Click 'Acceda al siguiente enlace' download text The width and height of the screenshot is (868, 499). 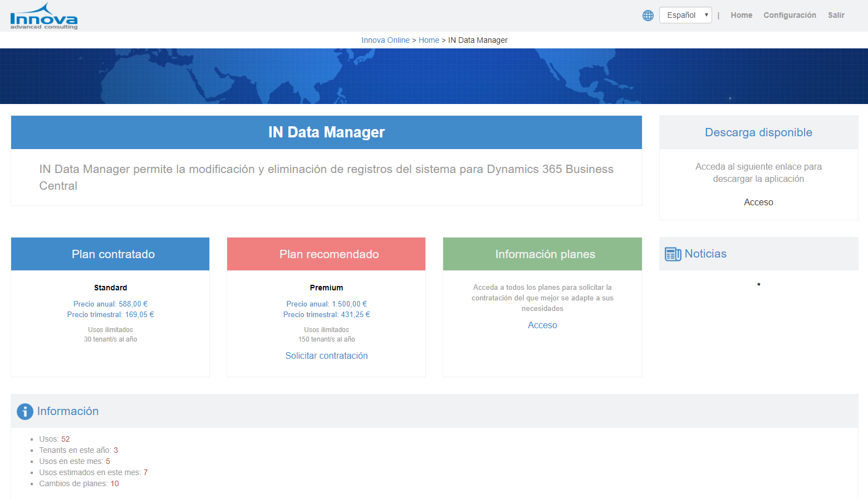(758, 173)
